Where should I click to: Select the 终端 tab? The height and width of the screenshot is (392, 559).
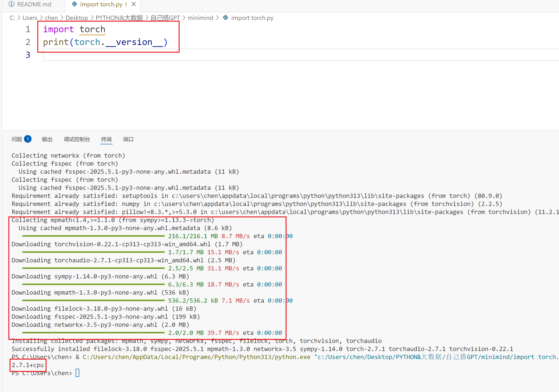click(x=106, y=139)
